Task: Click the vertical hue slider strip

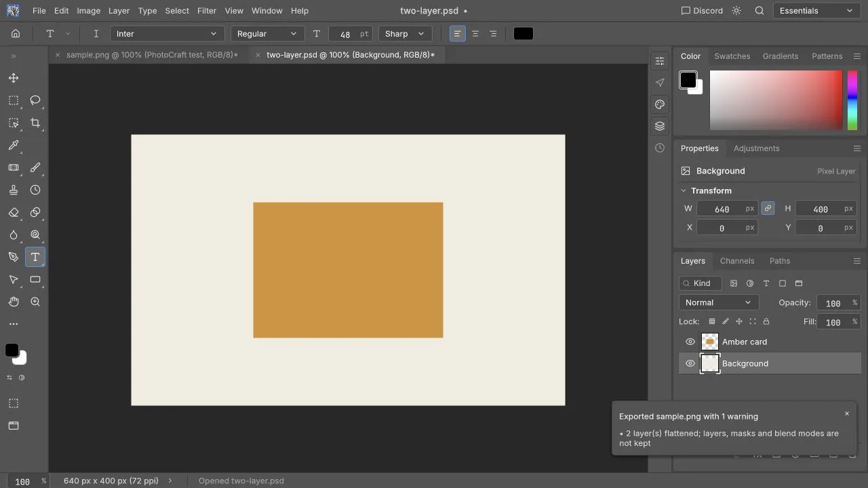Action: coord(852,100)
